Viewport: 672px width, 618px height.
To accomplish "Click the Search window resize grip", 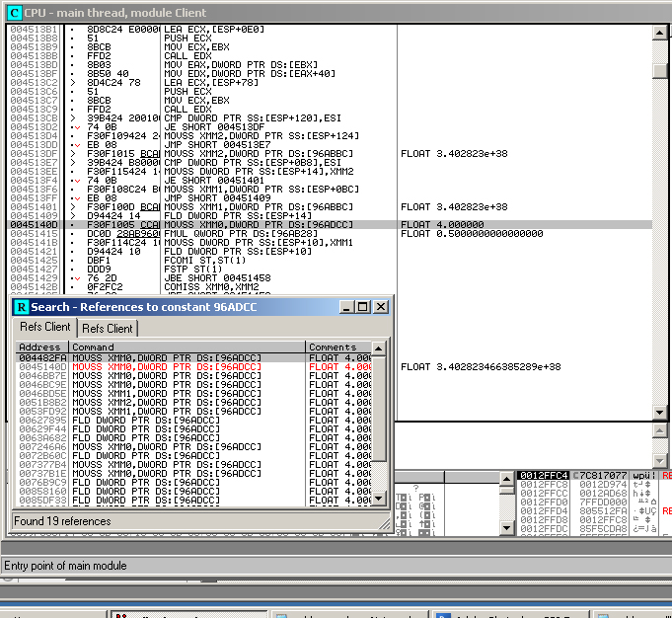I will pyautogui.click(x=385, y=521).
